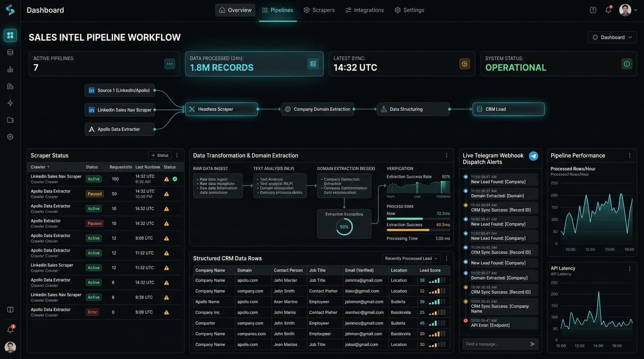The width and height of the screenshot is (644, 359).
Task: Open API Latency panel options menu
Action: (x=629, y=269)
